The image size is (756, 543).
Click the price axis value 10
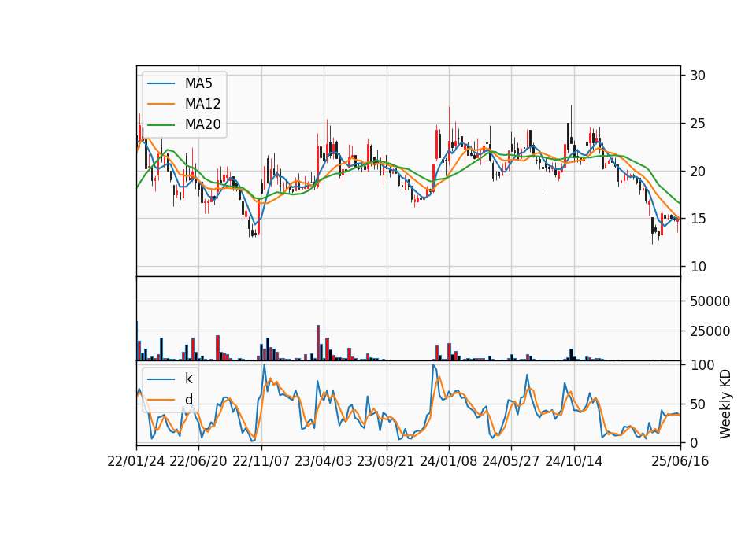(698, 267)
